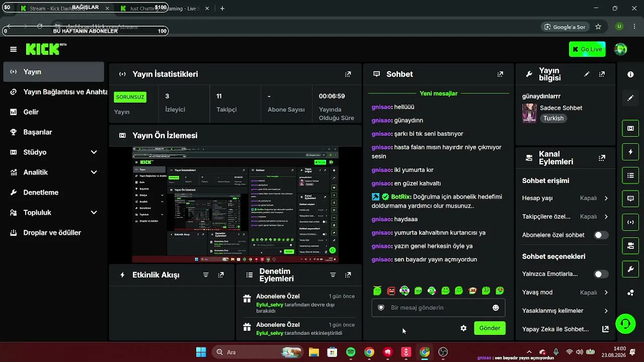
Task: Pop out the Denetim Eylemleri panel
Action: (348, 275)
